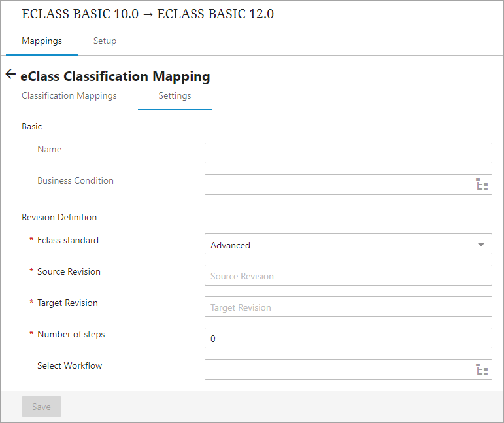This screenshot has width=504, height=423.
Task: Focus the Name text field
Action: (348, 153)
